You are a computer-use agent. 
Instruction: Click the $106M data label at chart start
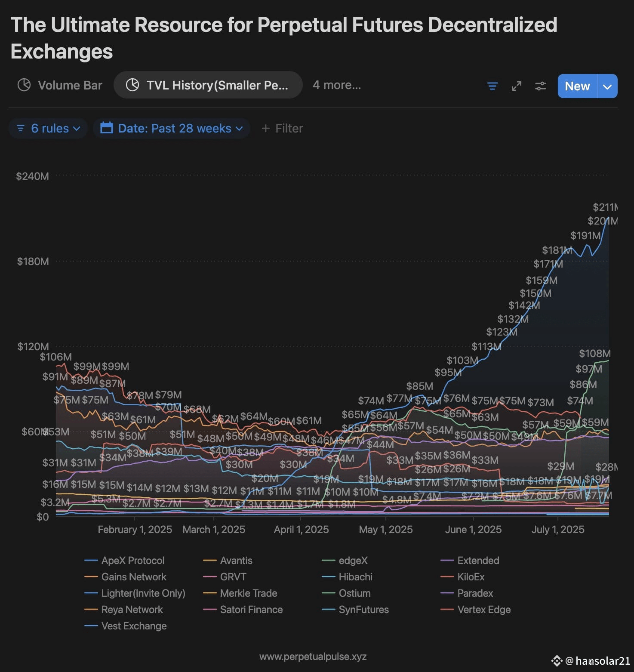(x=56, y=357)
